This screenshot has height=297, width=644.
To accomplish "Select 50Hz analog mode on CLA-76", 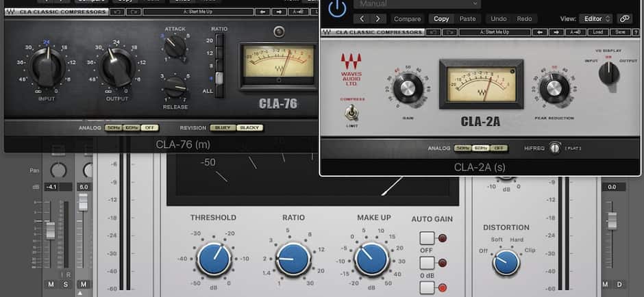I will 113,128.
